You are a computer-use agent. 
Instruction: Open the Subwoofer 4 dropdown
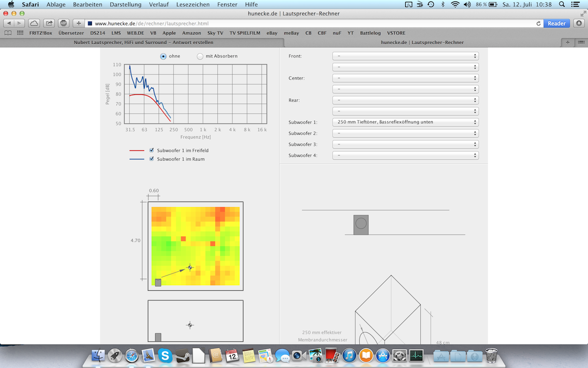click(x=405, y=155)
